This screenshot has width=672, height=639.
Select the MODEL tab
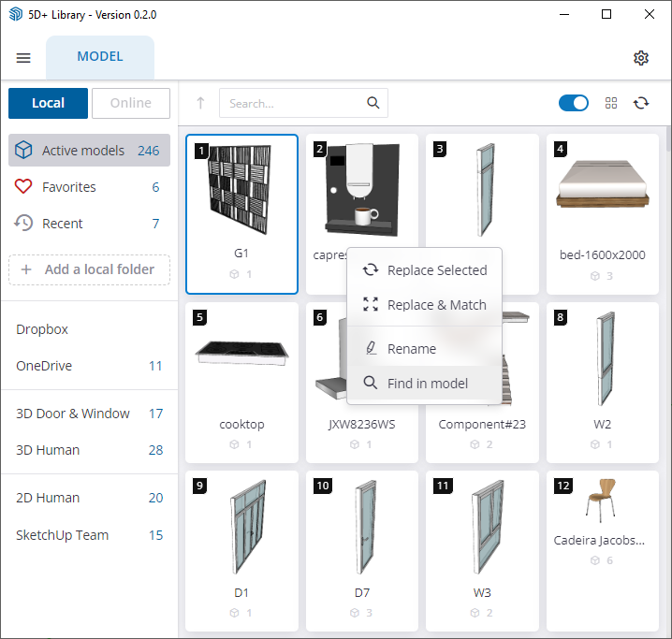[100, 57]
